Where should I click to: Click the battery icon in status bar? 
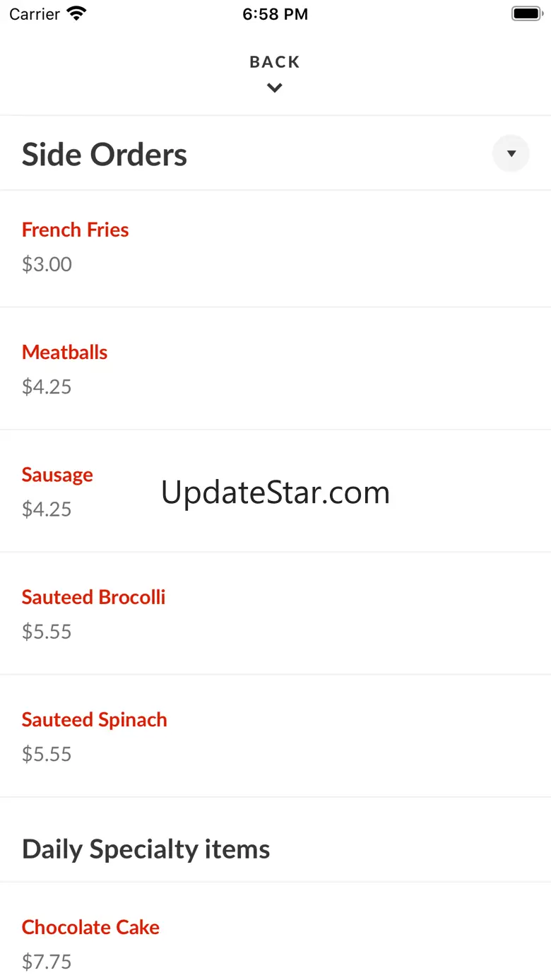526,13
